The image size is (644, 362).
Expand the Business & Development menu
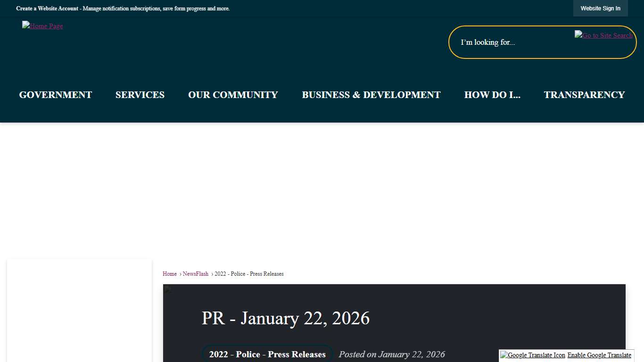[x=371, y=95]
